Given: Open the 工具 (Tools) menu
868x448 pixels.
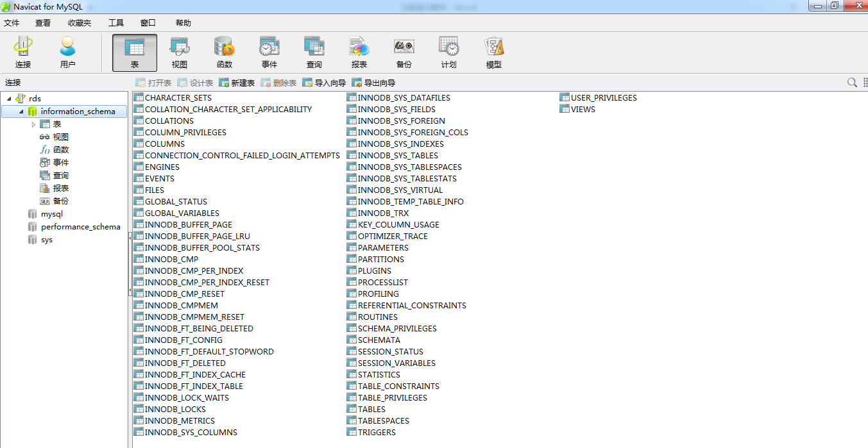Looking at the screenshot, I should [116, 23].
